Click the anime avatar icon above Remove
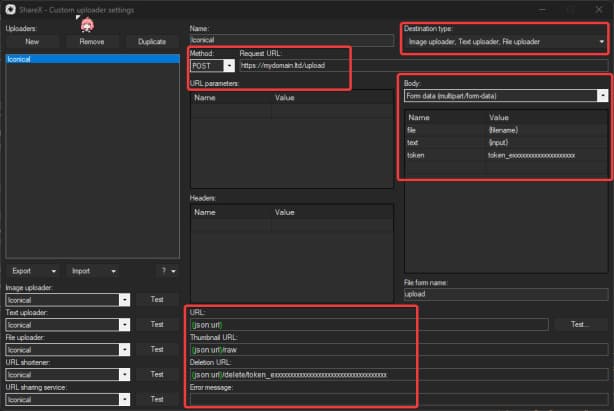Screen dimensions: 614x411 [x=87, y=26]
